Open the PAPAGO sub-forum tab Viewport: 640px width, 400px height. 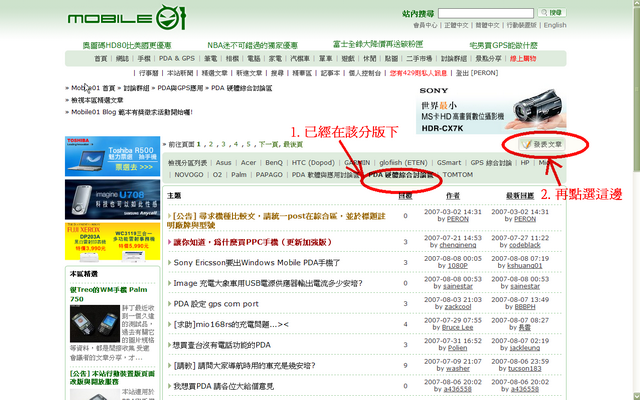click(269, 175)
